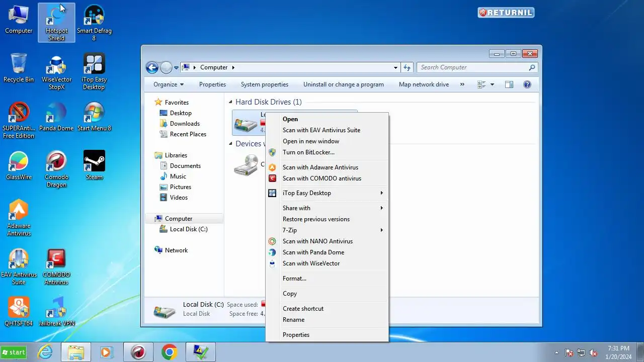Select the COMODO Antivirus desktop icon
The height and width of the screenshot is (362, 644).
coord(56,266)
